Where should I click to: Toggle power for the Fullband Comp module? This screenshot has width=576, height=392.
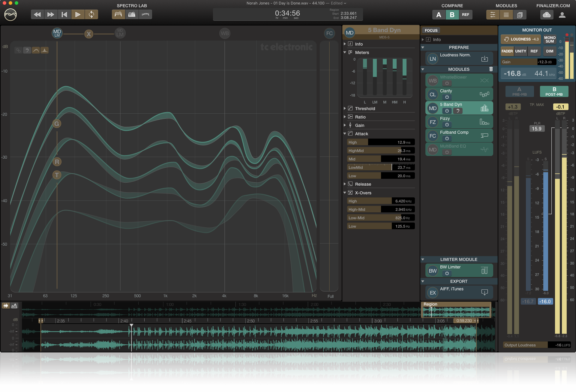point(447,138)
